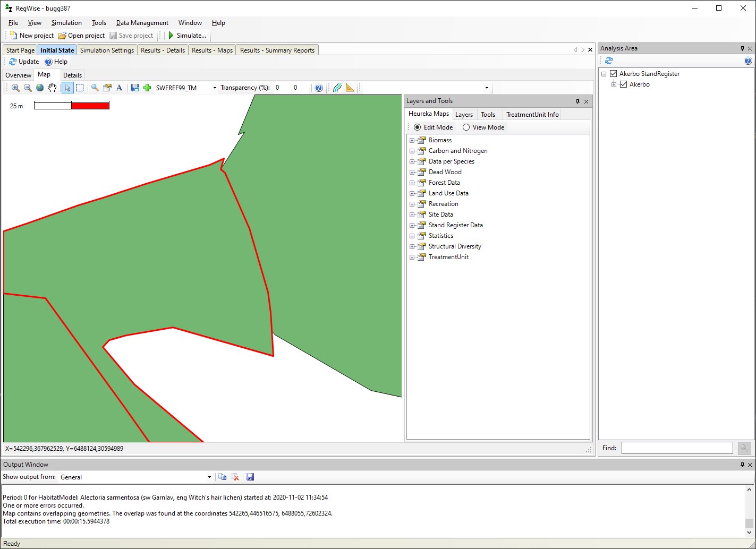The height and width of the screenshot is (549, 756).
Task: Clear the output window with red X icon
Action: [x=235, y=477]
